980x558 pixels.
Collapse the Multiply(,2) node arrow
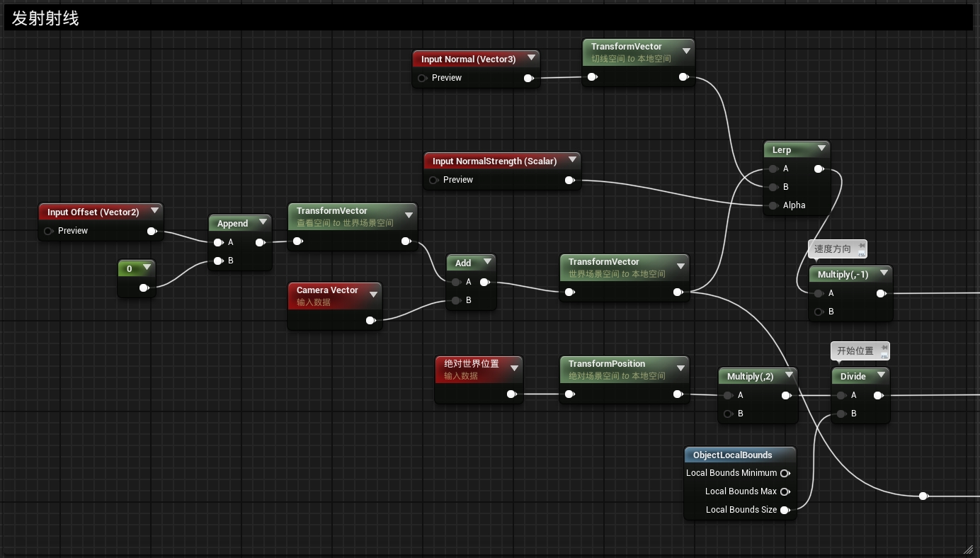(789, 375)
